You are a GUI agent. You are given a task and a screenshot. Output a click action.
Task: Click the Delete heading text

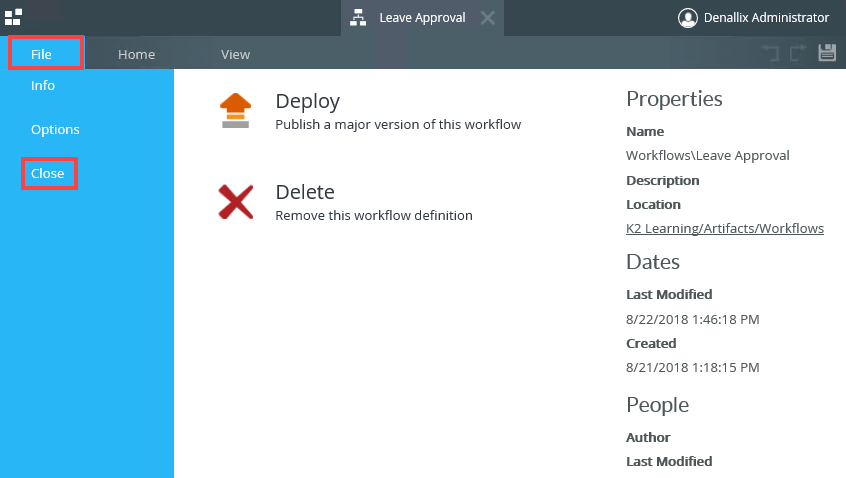[x=305, y=192]
